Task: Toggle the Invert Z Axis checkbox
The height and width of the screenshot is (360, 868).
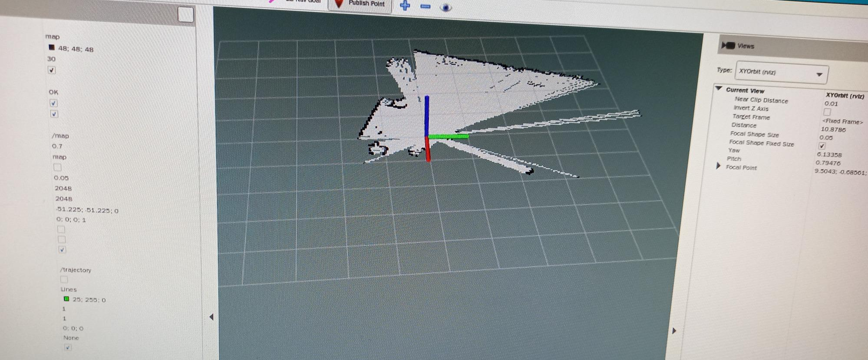Action: (x=827, y=112)
